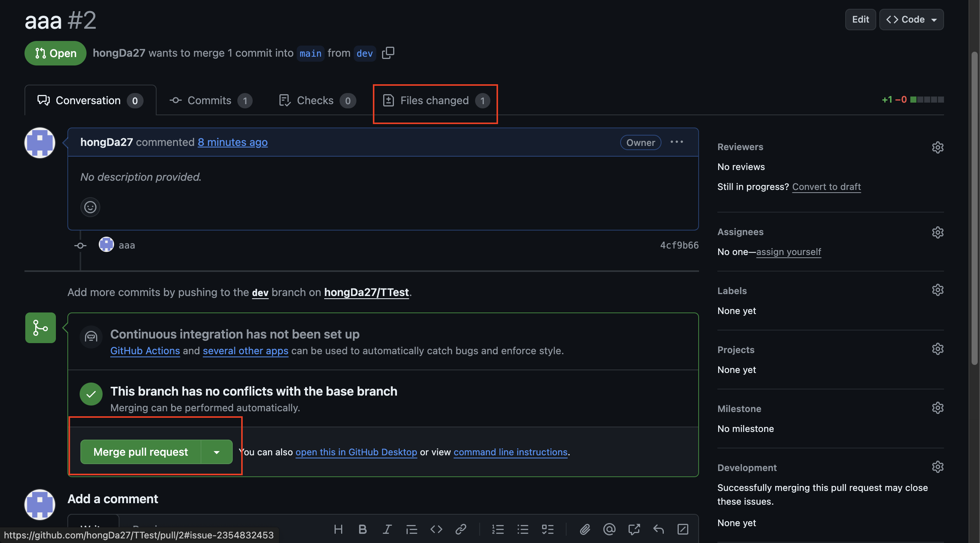Open the Assignees gear settings

938,232
